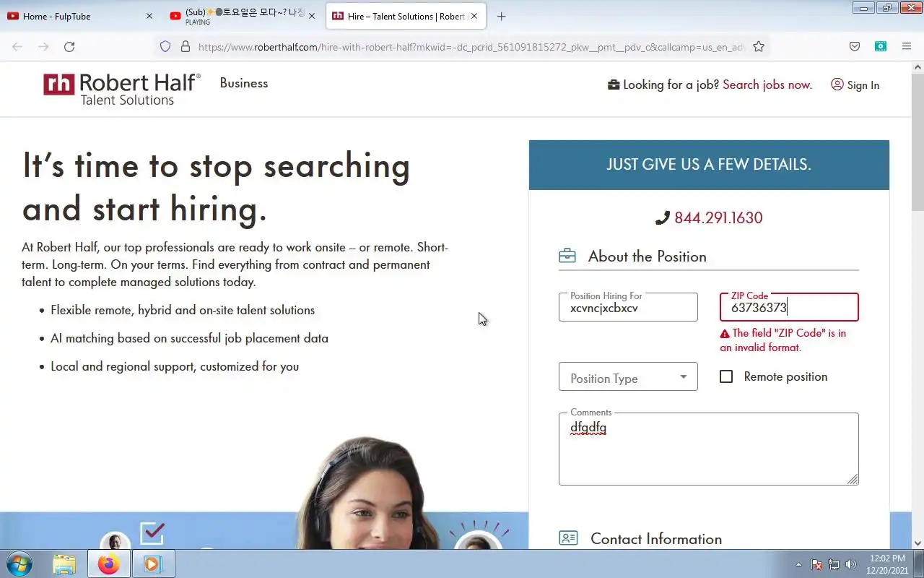Bookmark this page with the star icon
924x578 pixels.
759,46
